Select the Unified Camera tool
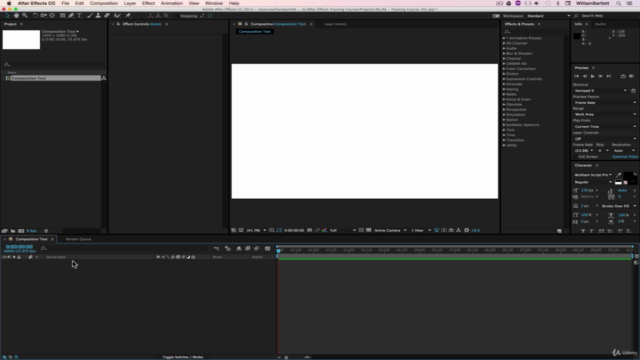 click(44, 16)
